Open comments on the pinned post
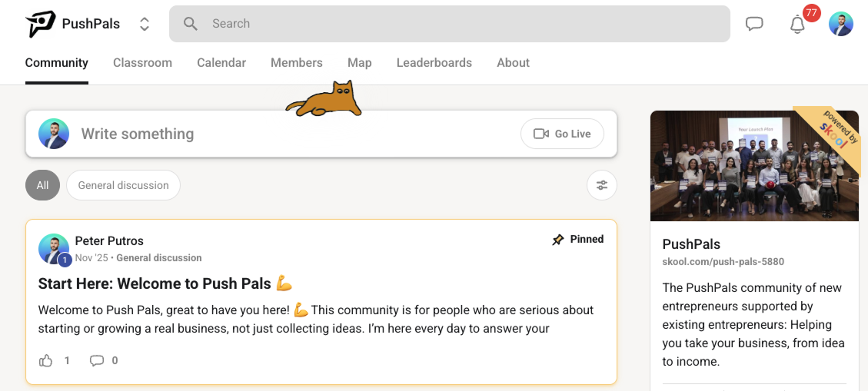868x391 pixels. tap(104, 360)
